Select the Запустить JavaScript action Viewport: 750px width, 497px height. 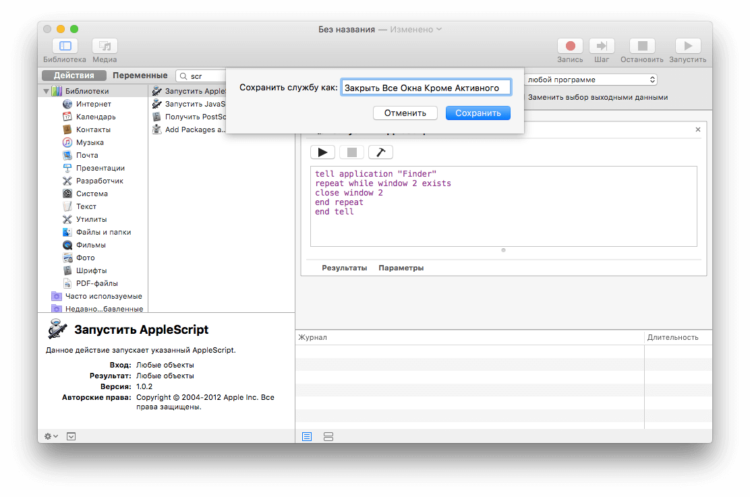coord(189,104)
